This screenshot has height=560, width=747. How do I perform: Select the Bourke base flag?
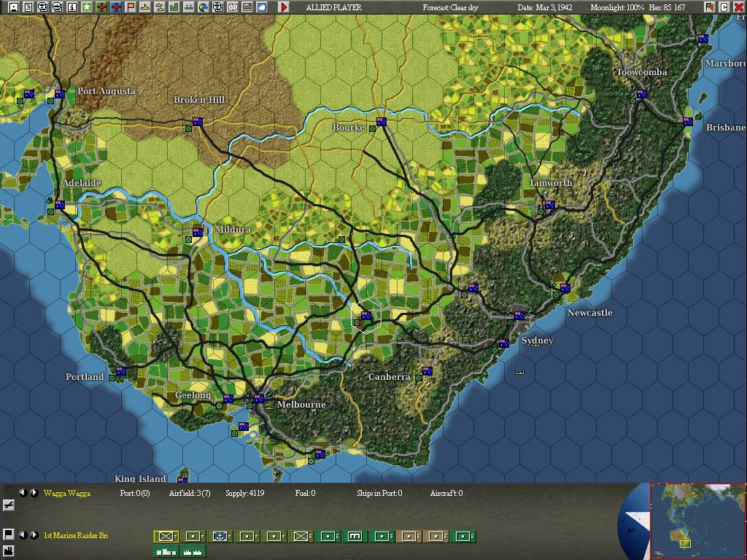[x=382, y=122]
